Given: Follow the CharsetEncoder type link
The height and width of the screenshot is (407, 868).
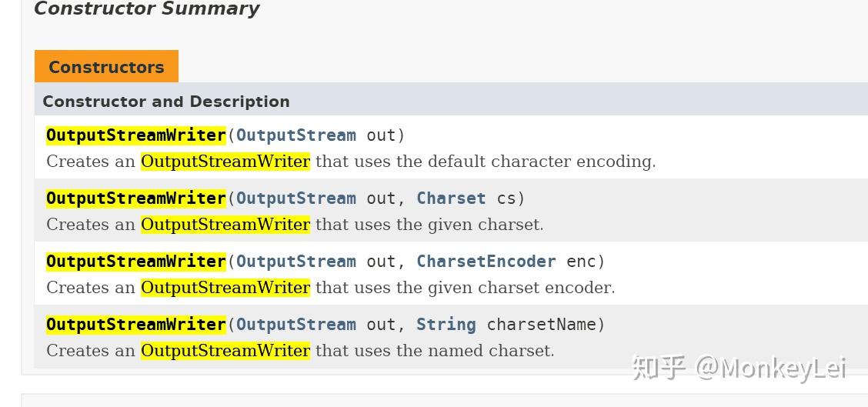Looking at the screenshot, I should (x=486, y=262).
